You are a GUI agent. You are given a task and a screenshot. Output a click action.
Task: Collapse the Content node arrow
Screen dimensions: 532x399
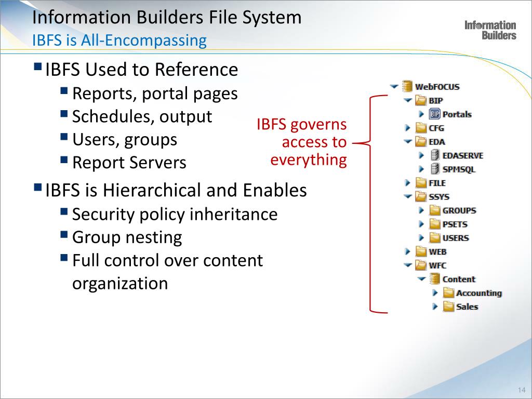pyautogui.click(x=422, y=279)
